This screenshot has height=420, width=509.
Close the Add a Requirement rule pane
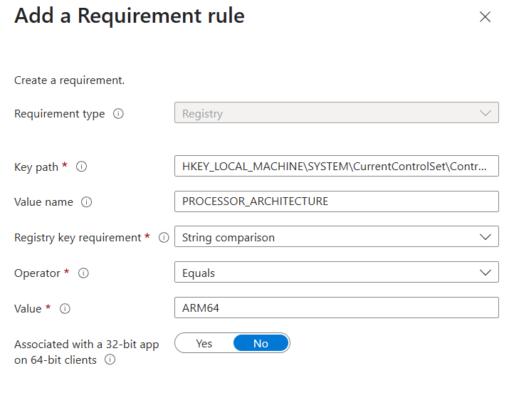(x=485, y=17)
